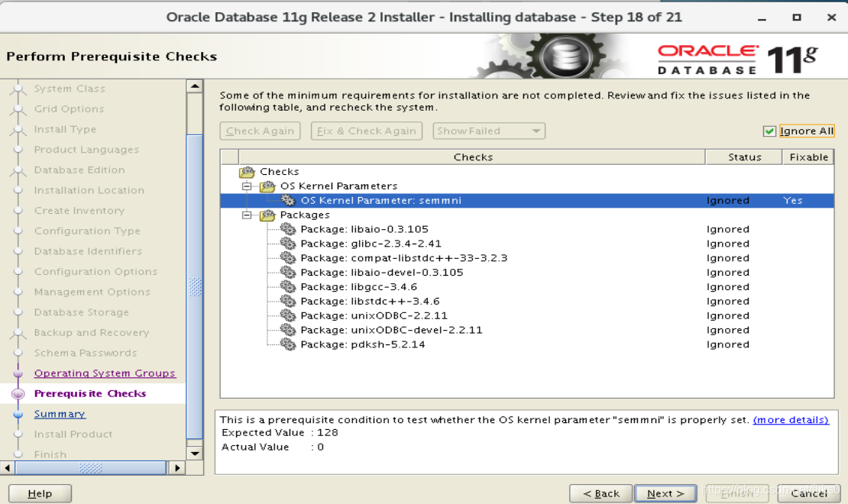Click the Back button

[x=601, y=494]
